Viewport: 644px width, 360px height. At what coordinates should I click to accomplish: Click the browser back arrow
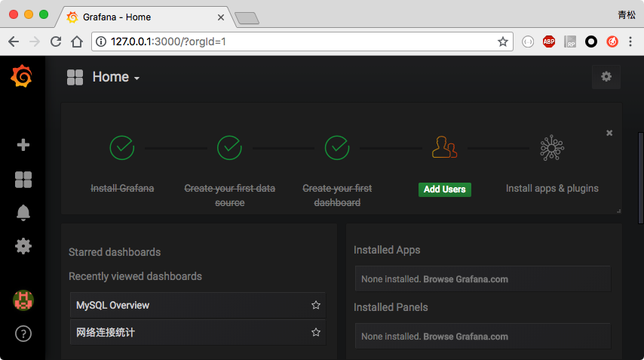click(x=14, y=42)
